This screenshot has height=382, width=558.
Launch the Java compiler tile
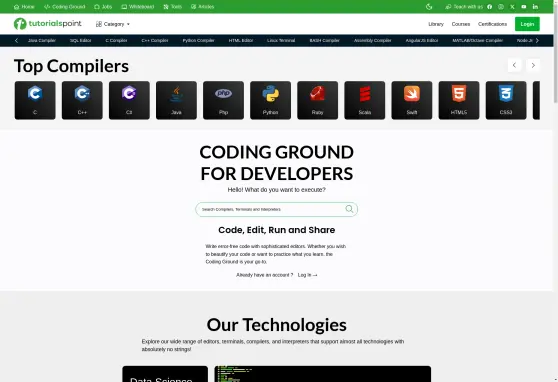click(x=176, y=100)
